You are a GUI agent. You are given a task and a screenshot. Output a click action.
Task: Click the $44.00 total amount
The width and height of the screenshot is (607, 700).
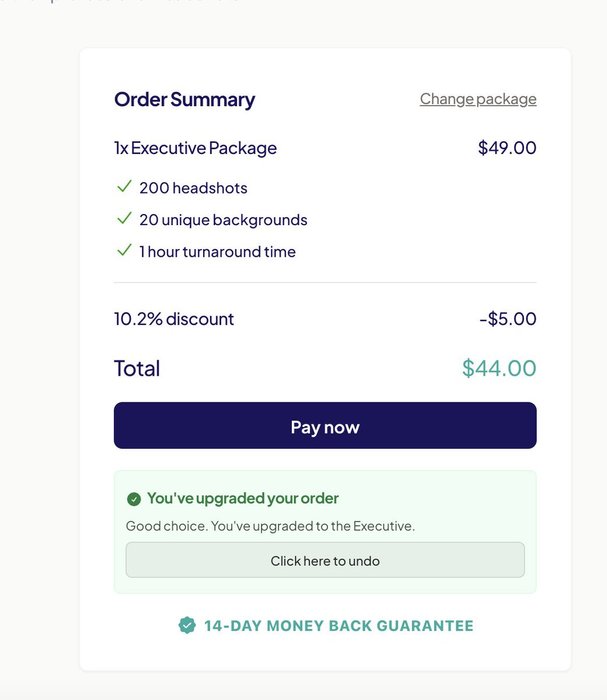(499, 368)
